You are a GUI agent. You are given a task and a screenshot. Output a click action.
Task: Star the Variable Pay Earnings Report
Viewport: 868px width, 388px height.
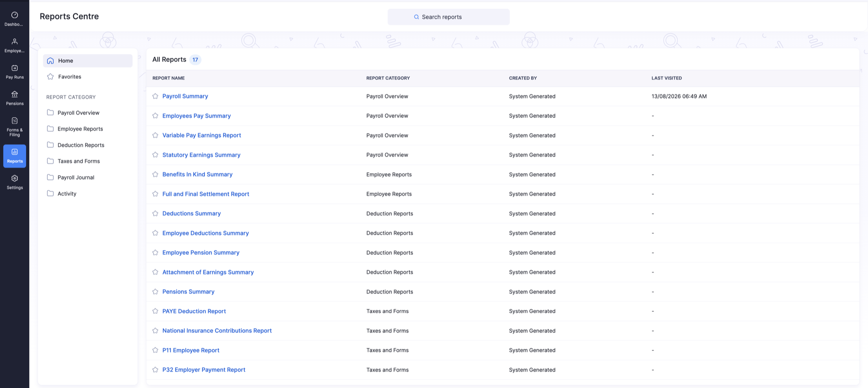pos(155,135)
